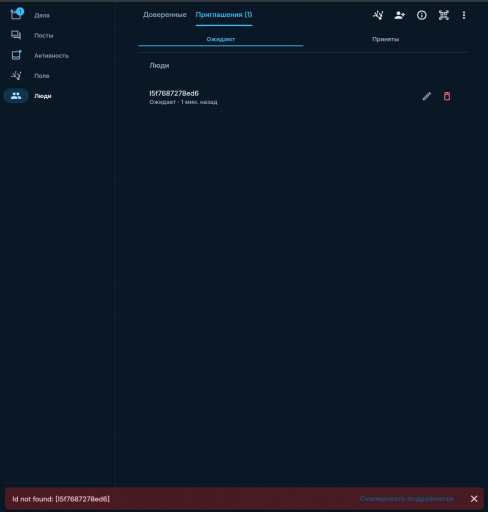488x512 pixels.
Task: Select the Ожидает sub-tab
Action: click(x=221, y=39)
